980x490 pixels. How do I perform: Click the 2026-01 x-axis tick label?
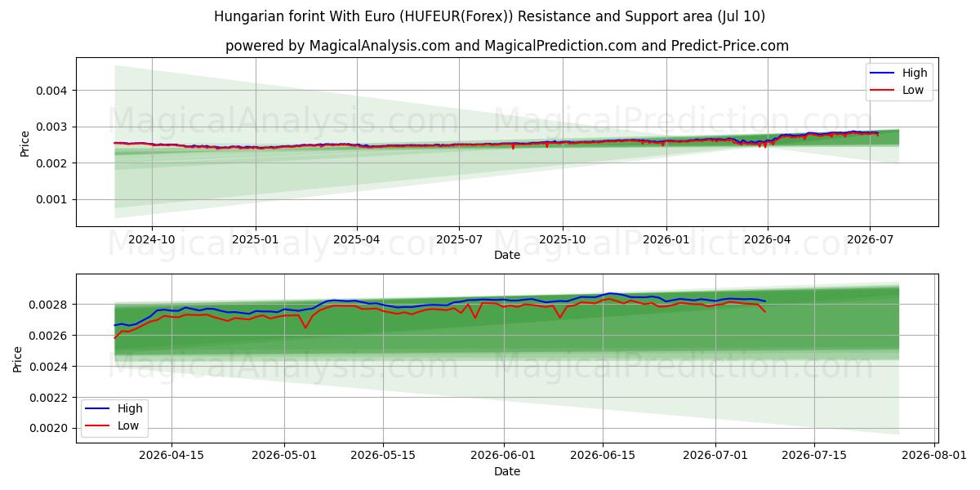point(666,240)
